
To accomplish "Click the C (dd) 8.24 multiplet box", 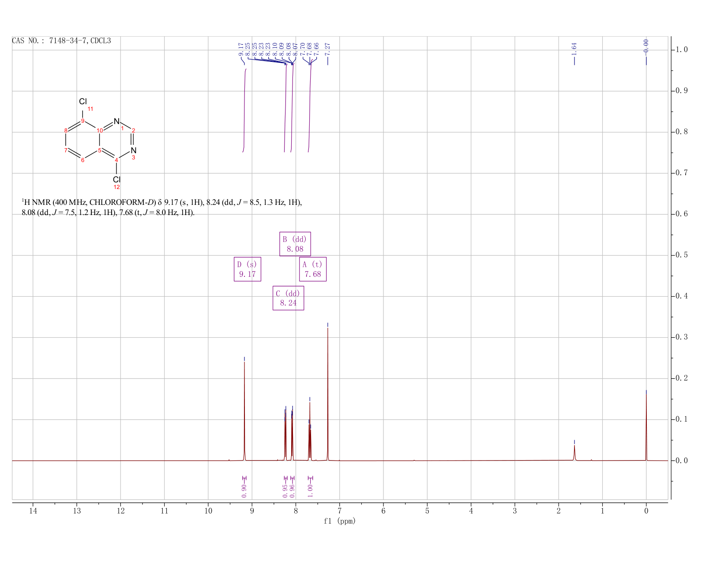I will (x=288, y=298).
